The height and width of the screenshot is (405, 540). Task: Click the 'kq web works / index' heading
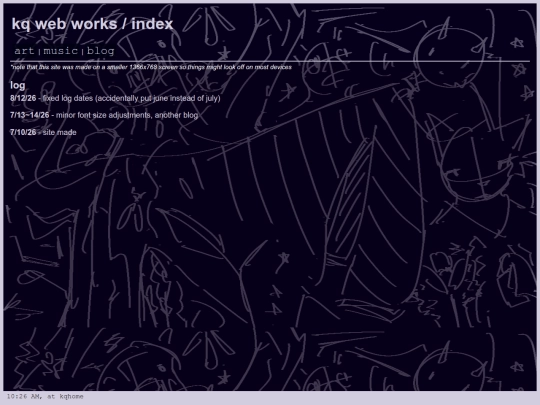pos(92,24)
